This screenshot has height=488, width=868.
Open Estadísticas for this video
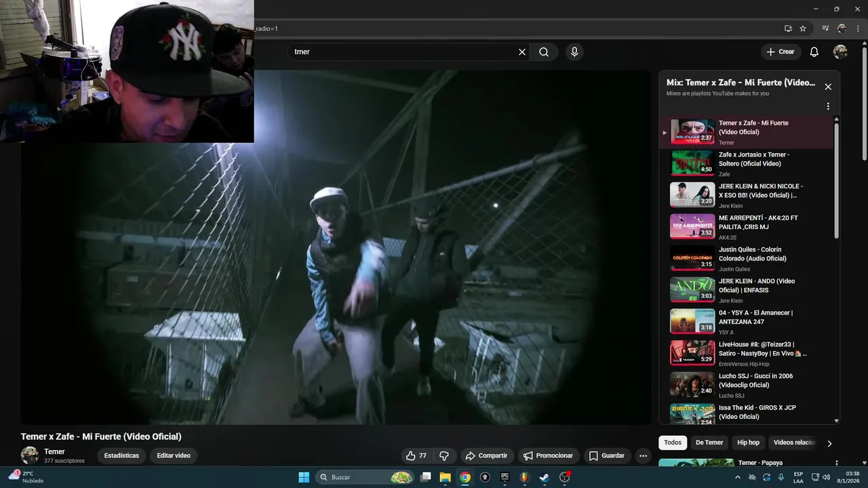click(121, 455)
